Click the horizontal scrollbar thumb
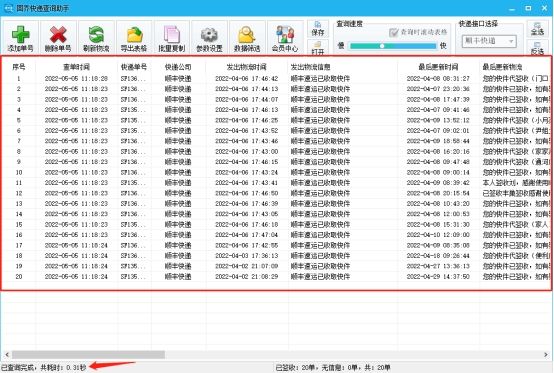Screen dimensions: 554x373 (x=88, y=354)
